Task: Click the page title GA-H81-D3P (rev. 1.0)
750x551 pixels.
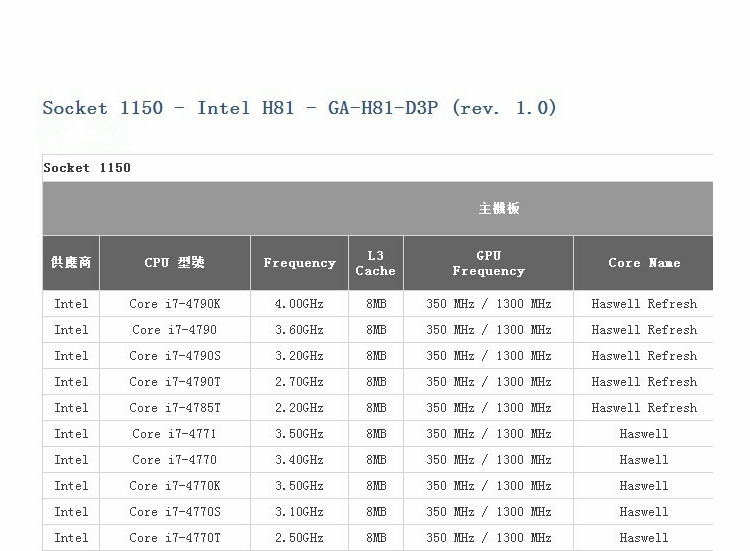Action: tap(299, 108)
